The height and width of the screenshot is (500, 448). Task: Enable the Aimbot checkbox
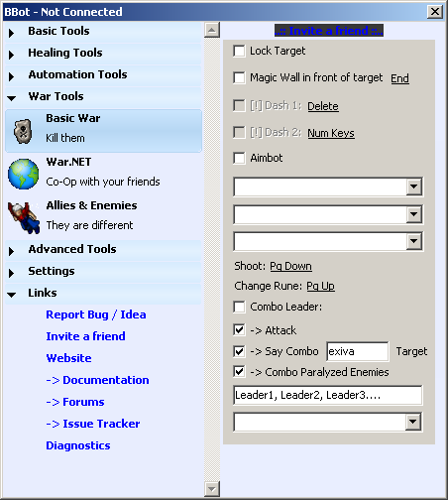pos(239,158)
